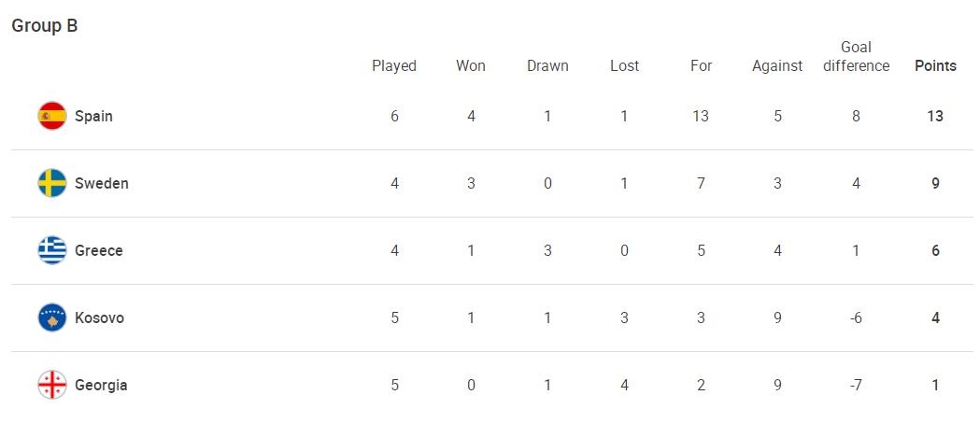Click the Sweden flag icon
The image size is (980, 423).
[52, 183]
